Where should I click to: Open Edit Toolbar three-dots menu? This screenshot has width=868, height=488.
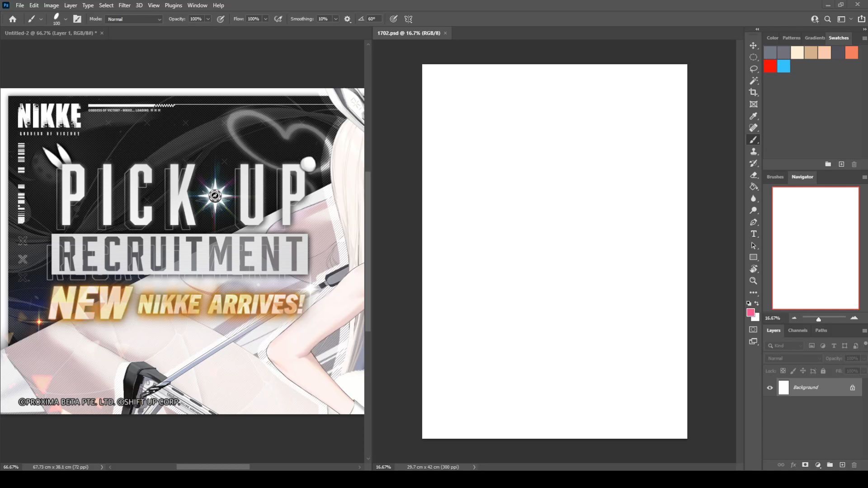click(753, 292)
